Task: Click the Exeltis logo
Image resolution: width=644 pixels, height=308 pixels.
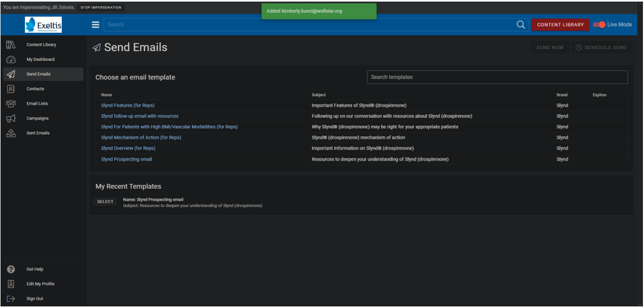Action: pos(43,25)
